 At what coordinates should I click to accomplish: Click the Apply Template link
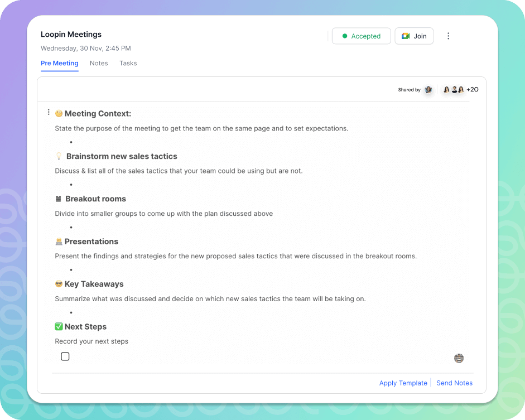[x=403, y=383]
